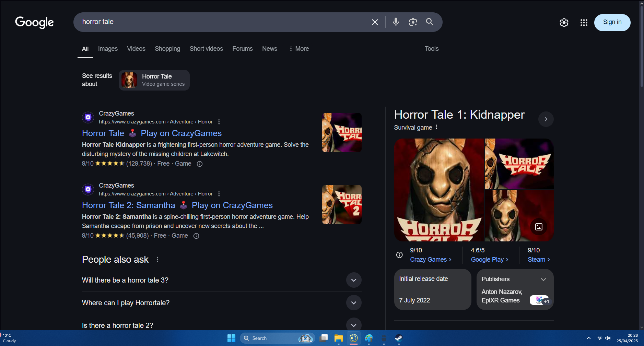644x346 pixels.
Task: Open the Steam rating link
Action: click(x=539, y=260)
